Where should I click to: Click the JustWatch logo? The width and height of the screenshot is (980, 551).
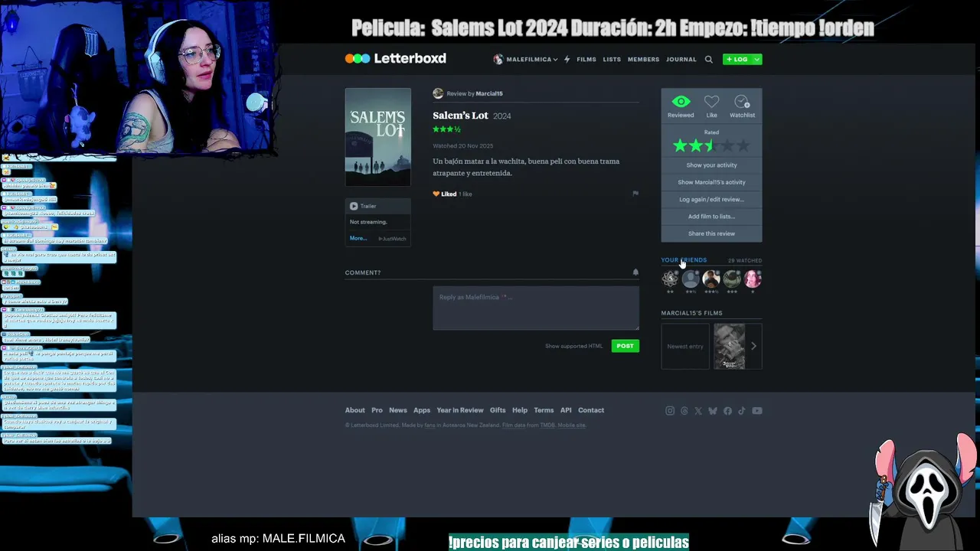pyautogui.click(x=393, y=239)
